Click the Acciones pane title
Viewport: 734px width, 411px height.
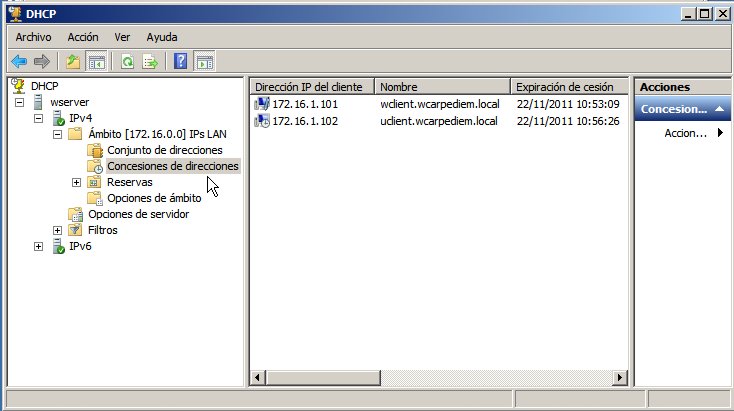click(665, 87)
